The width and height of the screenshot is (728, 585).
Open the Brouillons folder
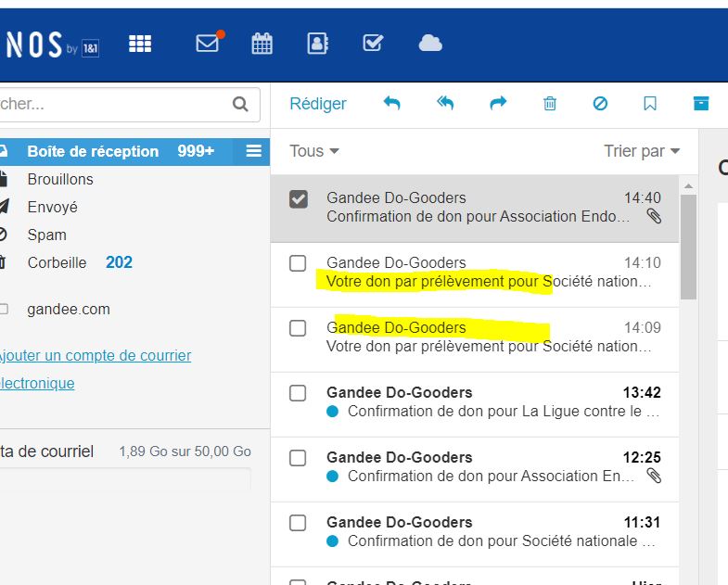(60, 179)
